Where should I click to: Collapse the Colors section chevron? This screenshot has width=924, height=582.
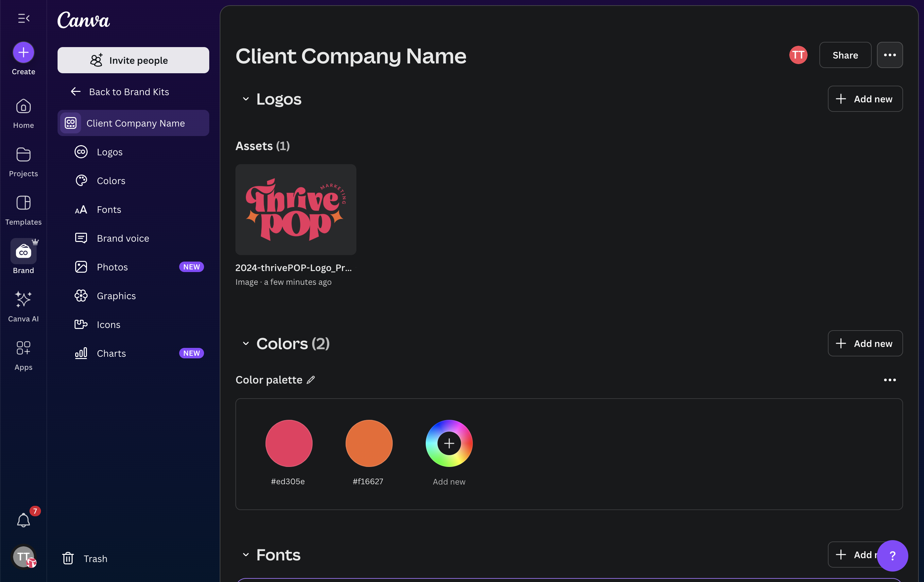tap(246, 343)
